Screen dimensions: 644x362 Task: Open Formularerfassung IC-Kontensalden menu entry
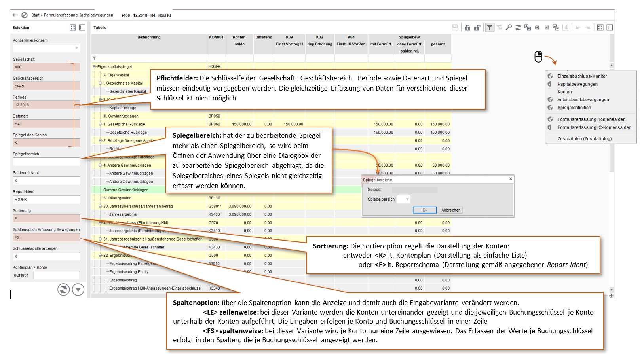click(x=594, y=127)
